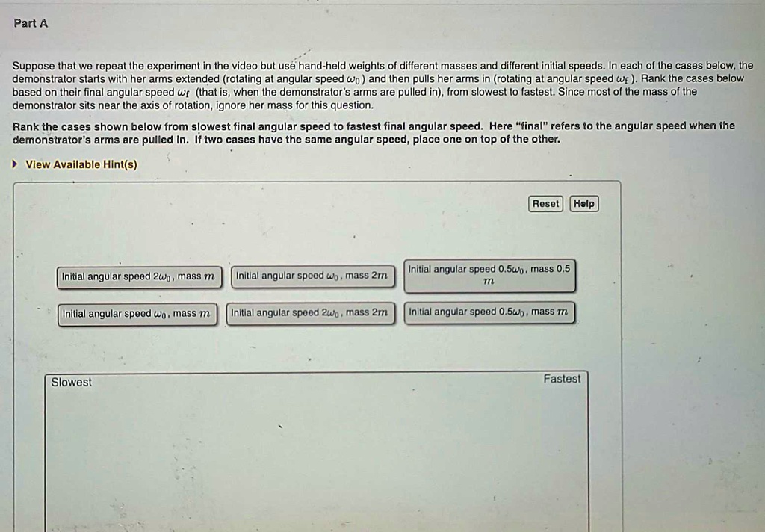Click the Fastest label in ranking box
The image size is (765, 532).
tap(562, 379)
